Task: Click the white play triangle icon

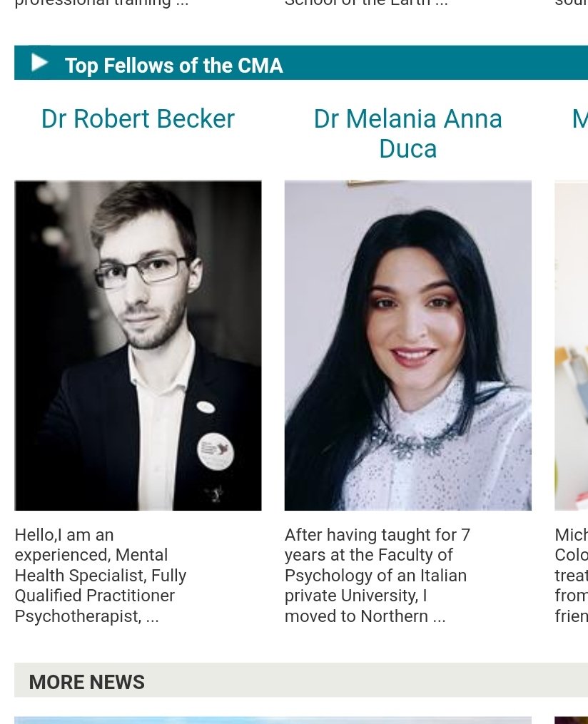Action: (x=39, y=63)
